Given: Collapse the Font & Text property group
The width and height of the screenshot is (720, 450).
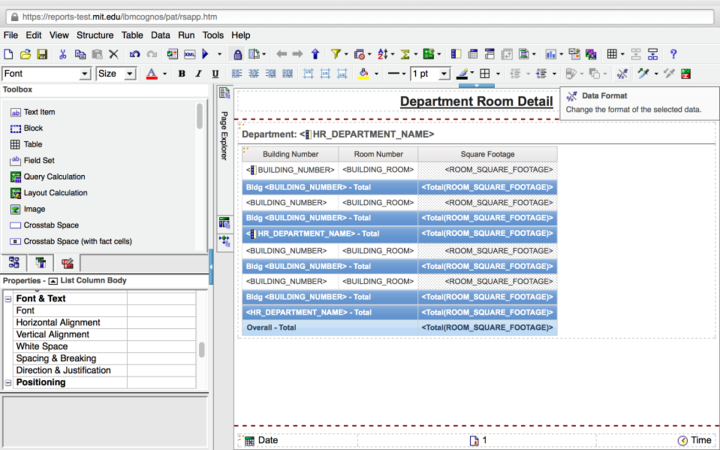Looking at the screenshot, I should 8,298.
